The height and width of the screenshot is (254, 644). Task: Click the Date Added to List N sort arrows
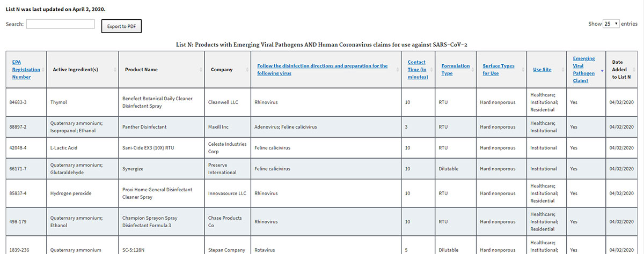pyautogui.click(x=634, y=70)
